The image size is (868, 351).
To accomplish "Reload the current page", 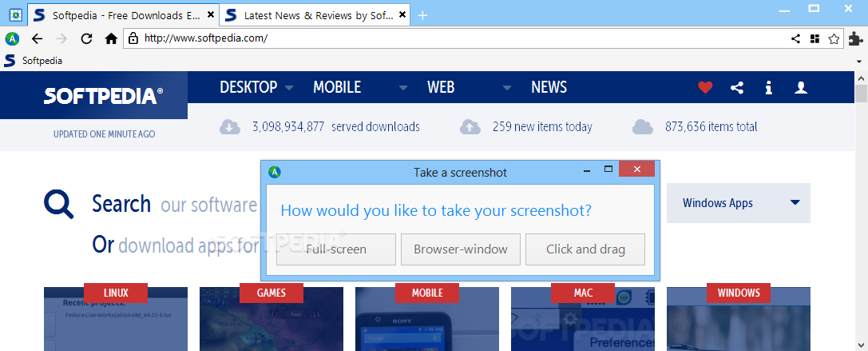I will coord(86,38).
